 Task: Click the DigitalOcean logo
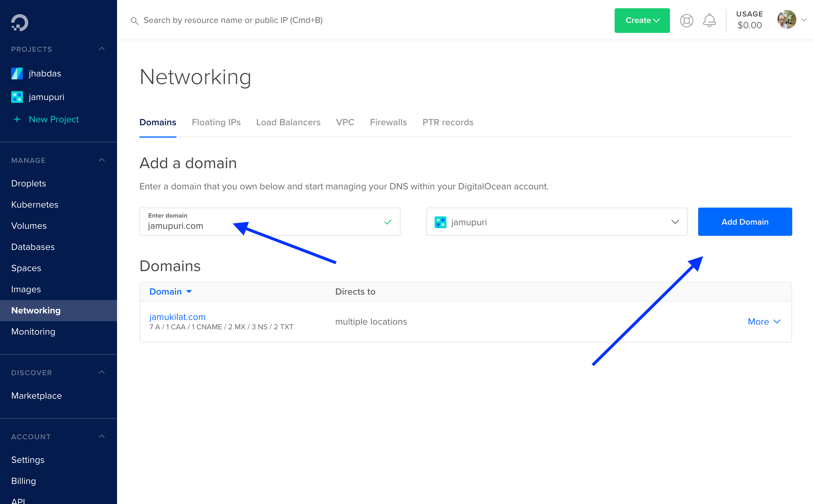[20, 23]
